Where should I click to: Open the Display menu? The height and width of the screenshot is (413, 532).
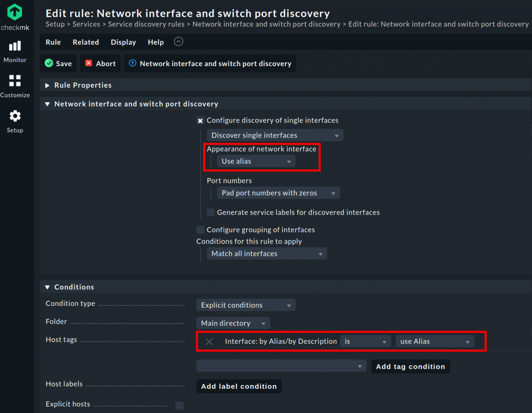coord(123,42)
